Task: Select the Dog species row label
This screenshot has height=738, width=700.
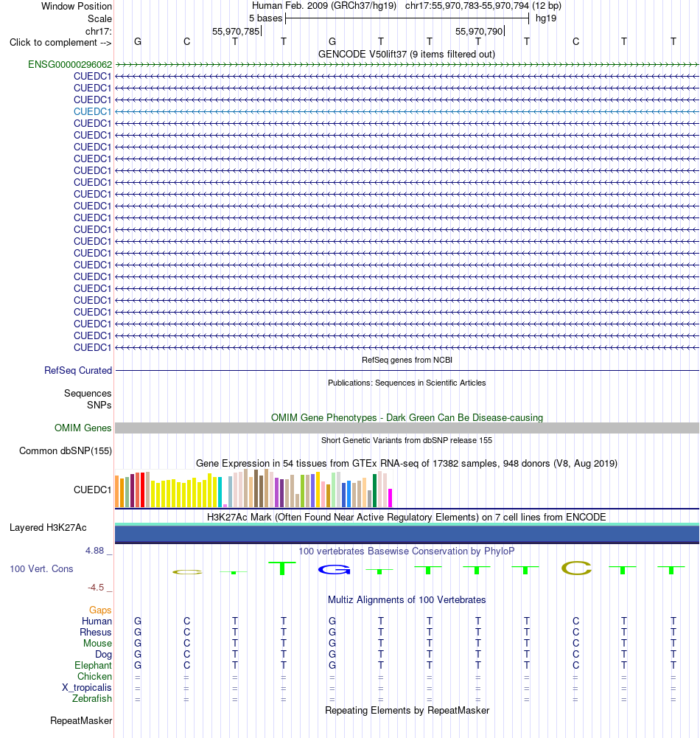Action: click(103, 654)
